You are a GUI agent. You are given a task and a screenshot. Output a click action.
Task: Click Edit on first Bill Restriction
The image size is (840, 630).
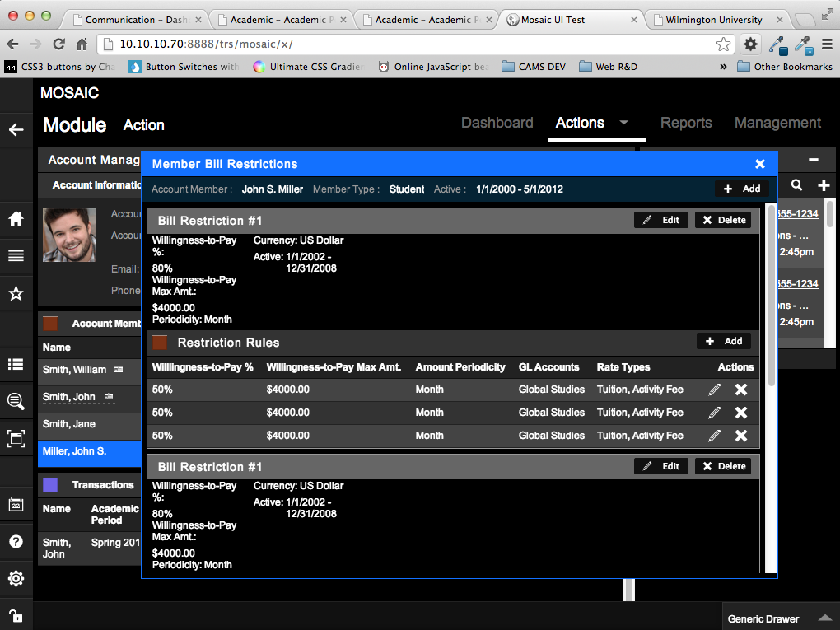tap(661, 220)
